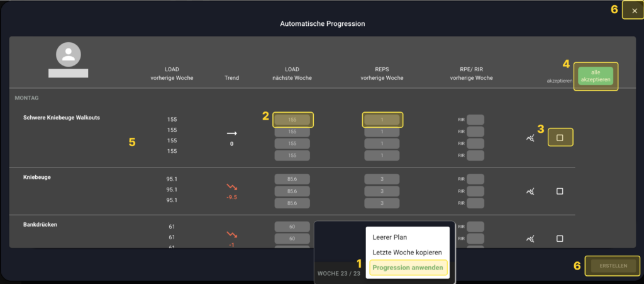Open the chart icon in the Bankdrücken row
Screen dimensions: 644x284
point(530,239)
